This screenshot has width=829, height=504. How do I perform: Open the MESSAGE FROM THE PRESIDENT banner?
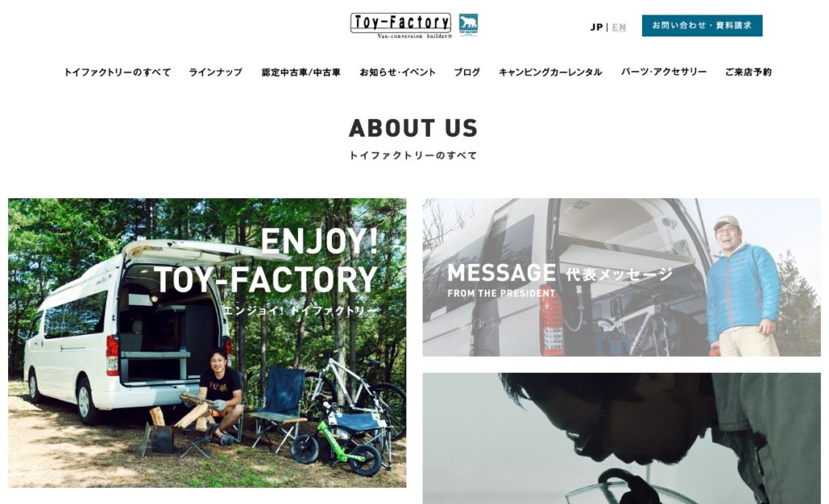coord(622,277)
